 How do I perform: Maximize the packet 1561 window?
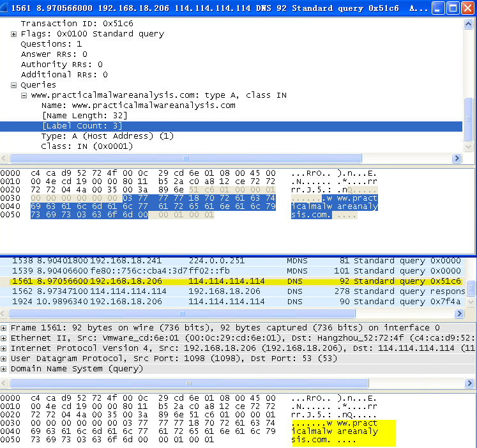tap(452, 8)
